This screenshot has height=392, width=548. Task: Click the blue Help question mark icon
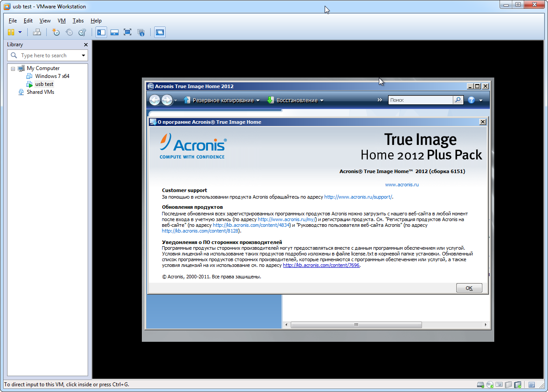click(x=471, y=100)
